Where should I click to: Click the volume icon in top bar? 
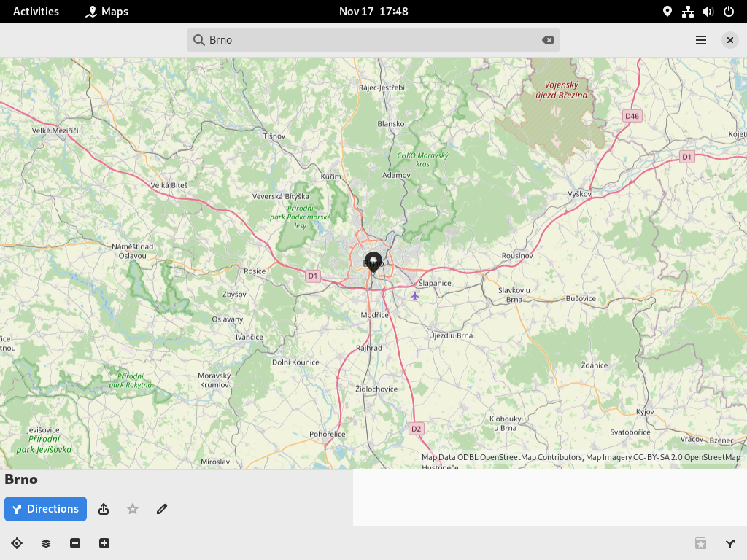(x=708, y=12)
